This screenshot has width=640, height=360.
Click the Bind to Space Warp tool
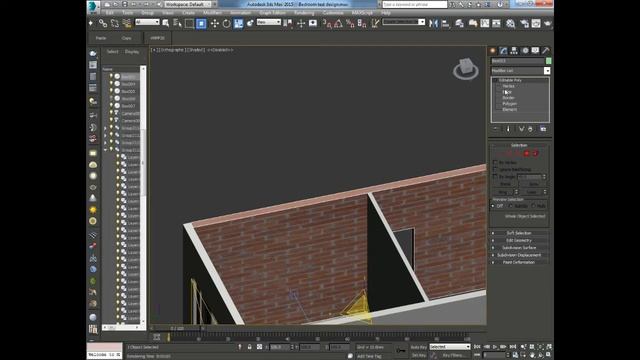click(x=127, y=24)
